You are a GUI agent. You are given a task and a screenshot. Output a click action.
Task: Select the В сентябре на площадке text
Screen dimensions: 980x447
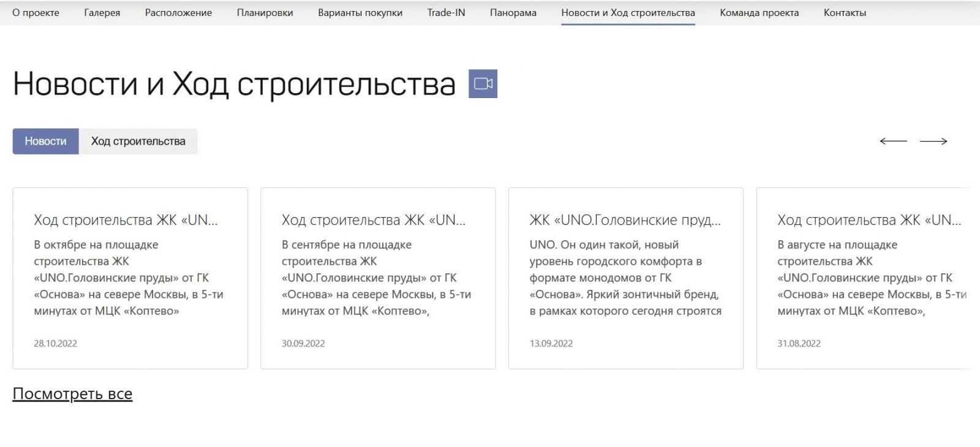[x=347, y=245]
